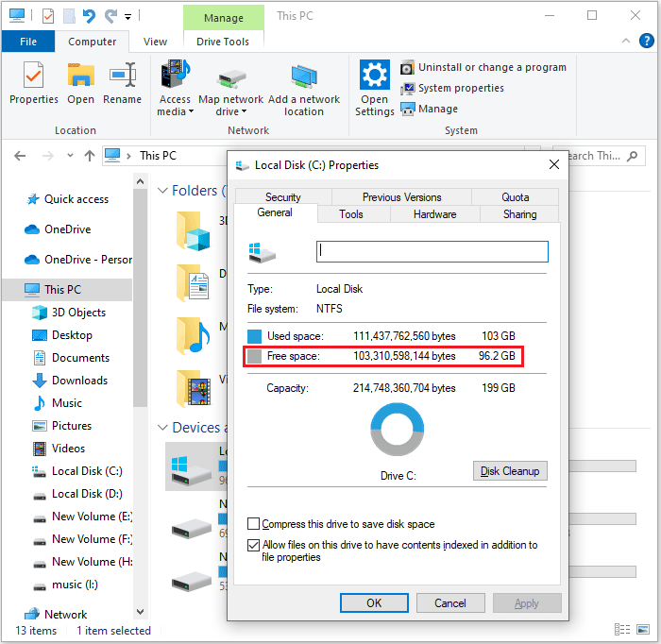
Task: Click the Open folder ribbon icon
Action: coord(80,82)
